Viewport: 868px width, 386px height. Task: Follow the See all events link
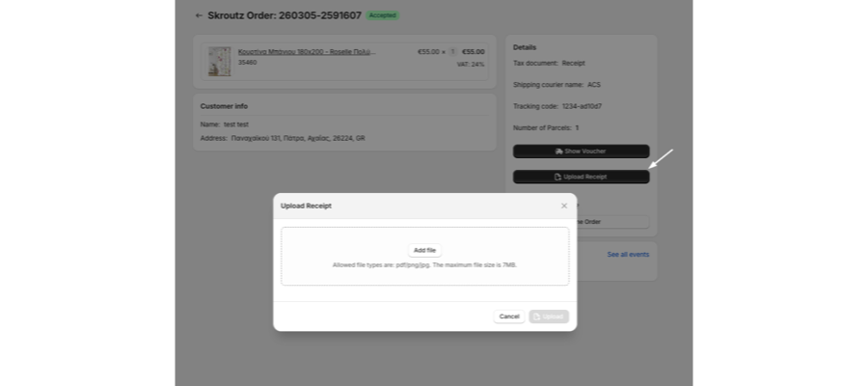(628, 255)
